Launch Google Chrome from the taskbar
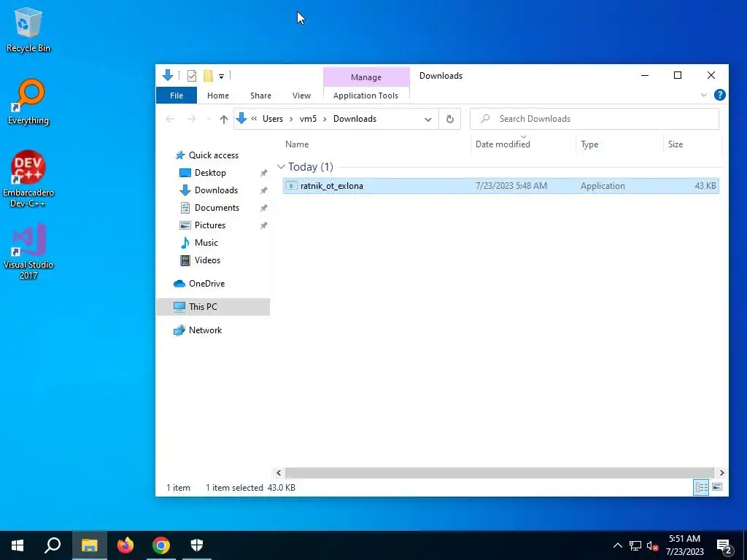This screenshot has height=560, width=747. 161,545
